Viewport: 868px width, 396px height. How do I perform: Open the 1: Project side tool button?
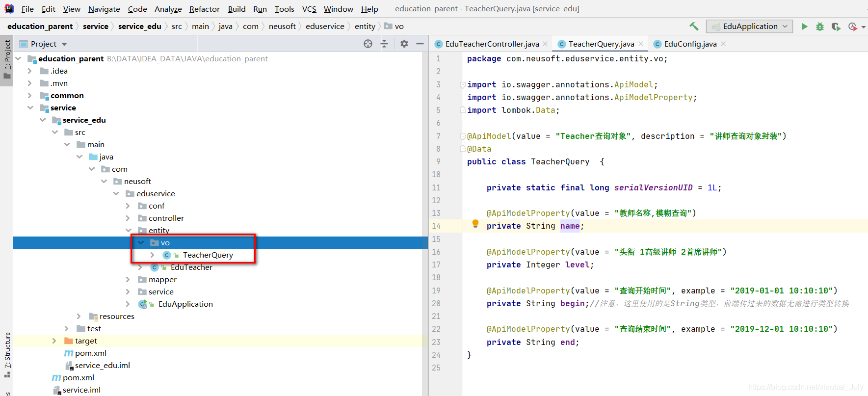7,59
